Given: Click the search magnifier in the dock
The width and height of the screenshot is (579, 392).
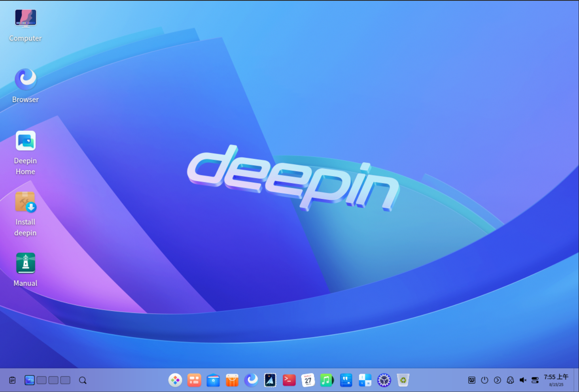Looking at the screenshot, I should [x=83, y=380].
